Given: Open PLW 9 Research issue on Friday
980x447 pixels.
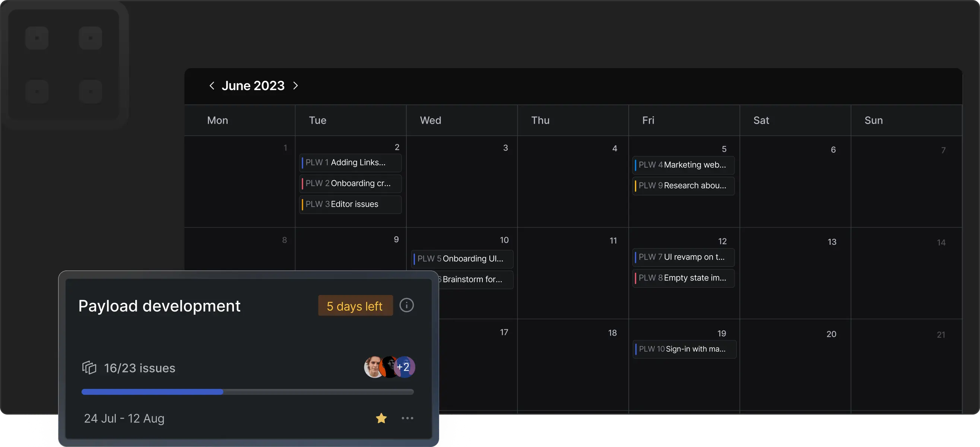Looking at the screenshot, I should [683, 186].
